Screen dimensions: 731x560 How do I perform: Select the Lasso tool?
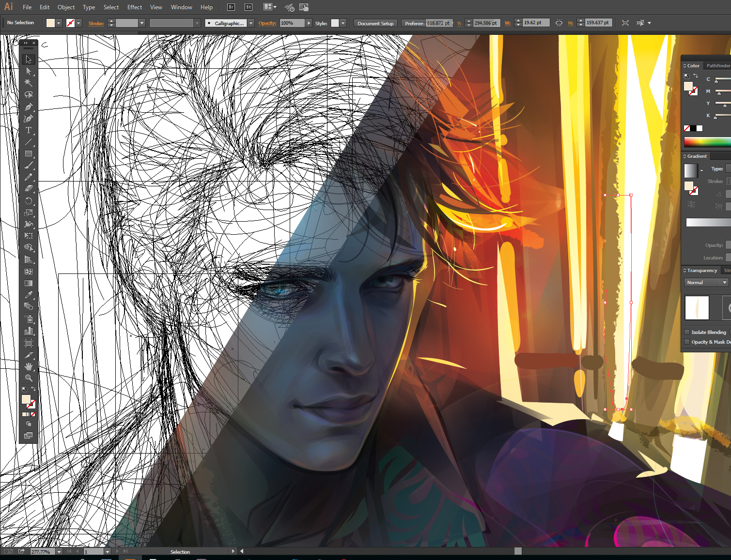click(x=29, y=95)
